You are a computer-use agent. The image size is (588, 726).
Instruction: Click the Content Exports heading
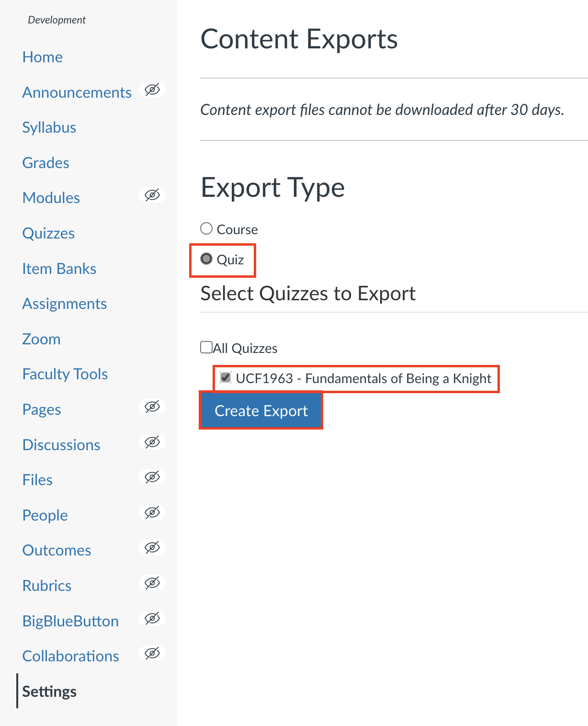(299, 39)
